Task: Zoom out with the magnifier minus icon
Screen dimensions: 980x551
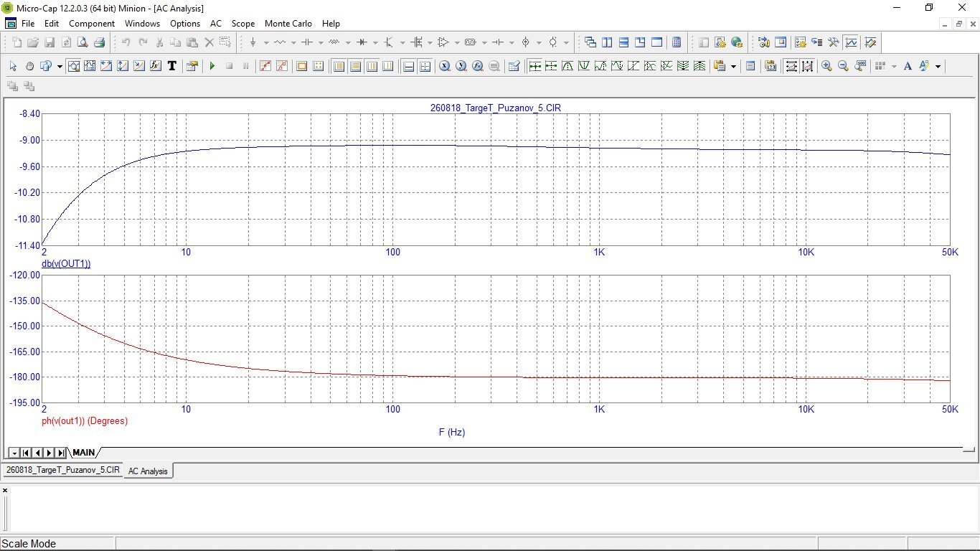Action: (843, 66)
